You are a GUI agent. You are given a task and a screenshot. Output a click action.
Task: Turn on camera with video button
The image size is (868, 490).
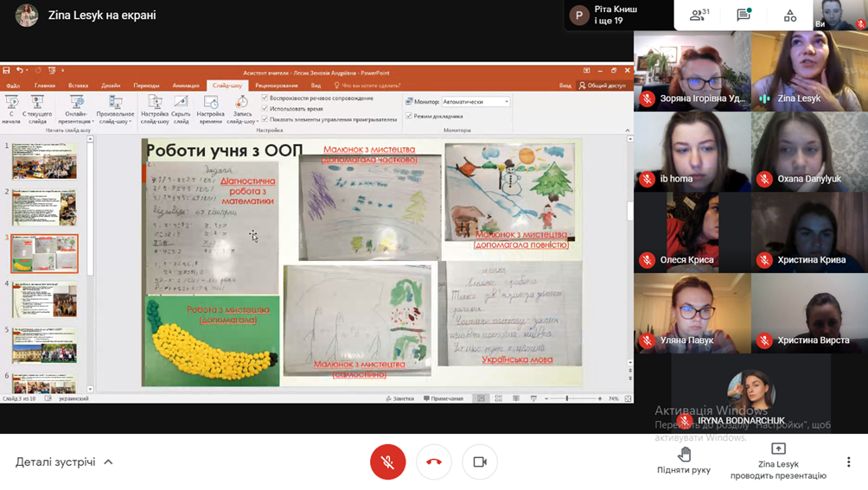480,462
